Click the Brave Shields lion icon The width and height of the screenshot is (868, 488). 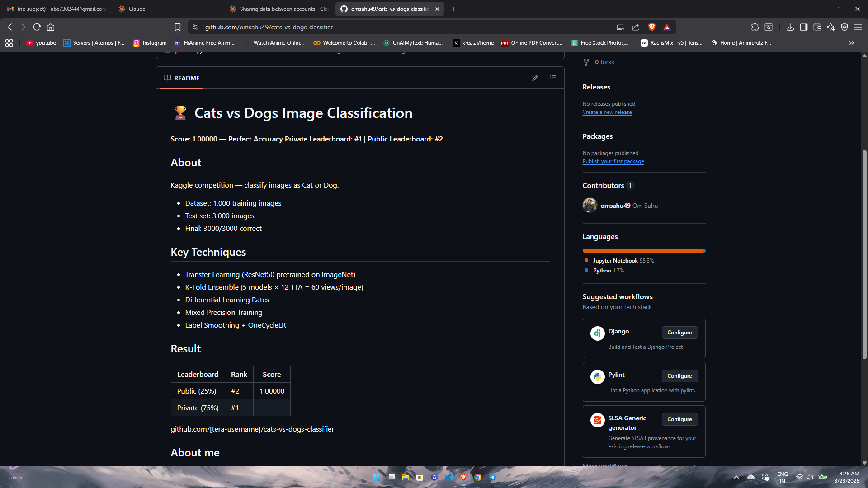click(651, 27)
